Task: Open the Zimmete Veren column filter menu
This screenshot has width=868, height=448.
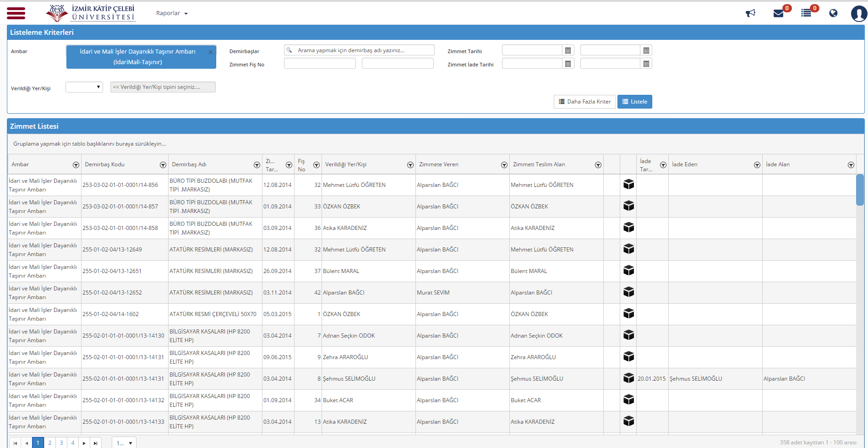Action: 504,165
